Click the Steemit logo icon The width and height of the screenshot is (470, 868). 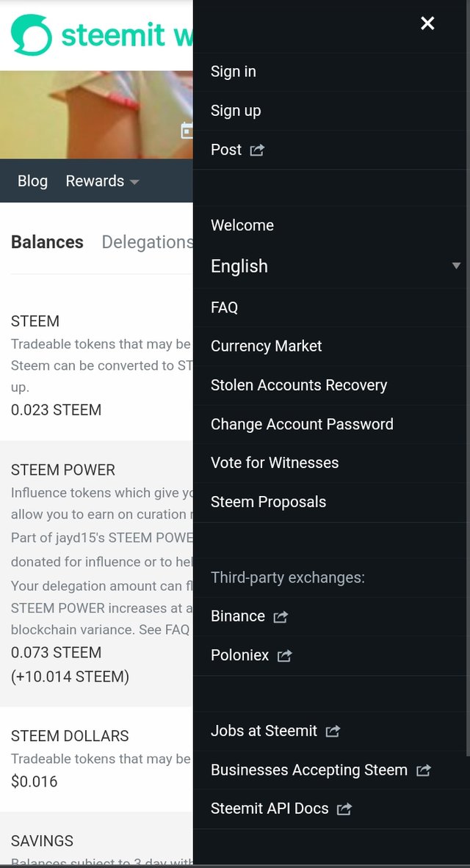tap(32, 35)
